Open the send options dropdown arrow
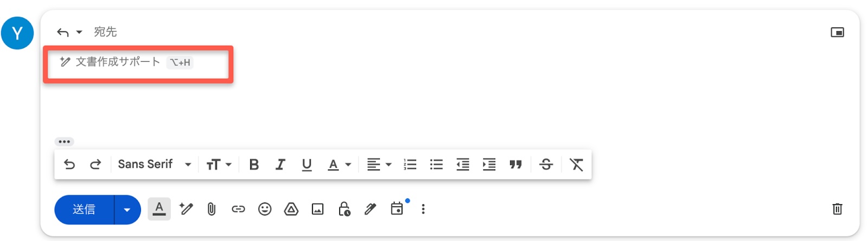Screen dimensions: 868x241 coord(127,210)
